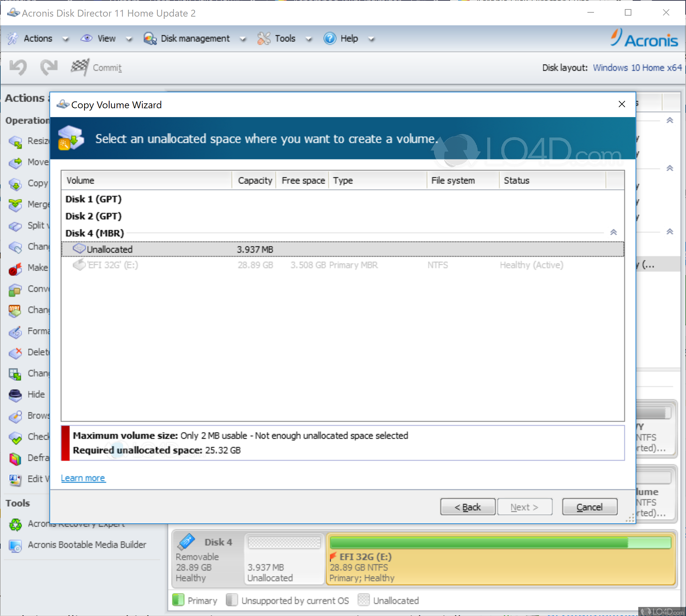This screenshot has width=686, height=616.
Task: Select the 'EFI 32G' (E:) volume row
Action: (343, 265)
